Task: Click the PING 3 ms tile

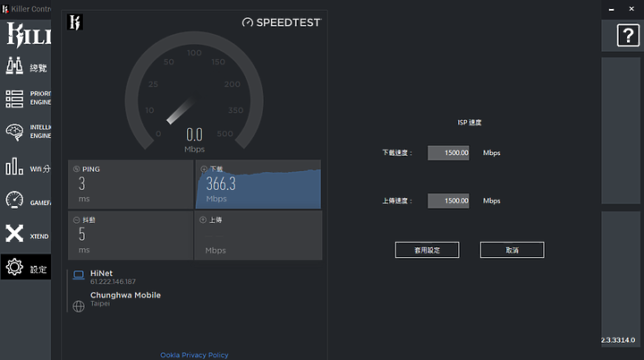Action: (131, 184)
